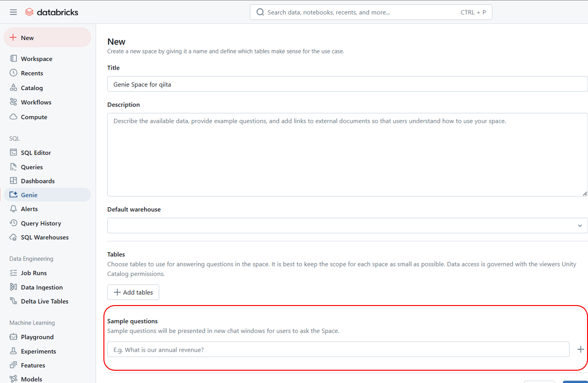The image size is (588, 383).
Task: Click the Query History icon
Action: tap(13, 223)
